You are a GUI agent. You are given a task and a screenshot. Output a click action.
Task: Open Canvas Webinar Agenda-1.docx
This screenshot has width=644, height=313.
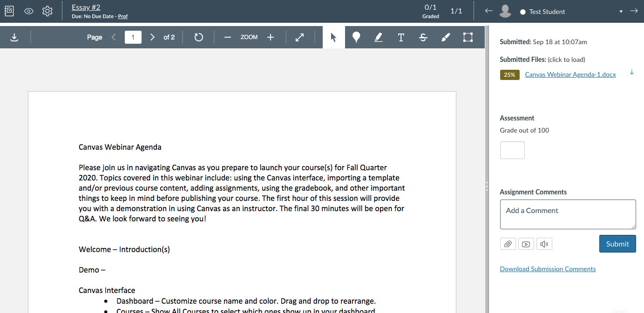point(570,74)
